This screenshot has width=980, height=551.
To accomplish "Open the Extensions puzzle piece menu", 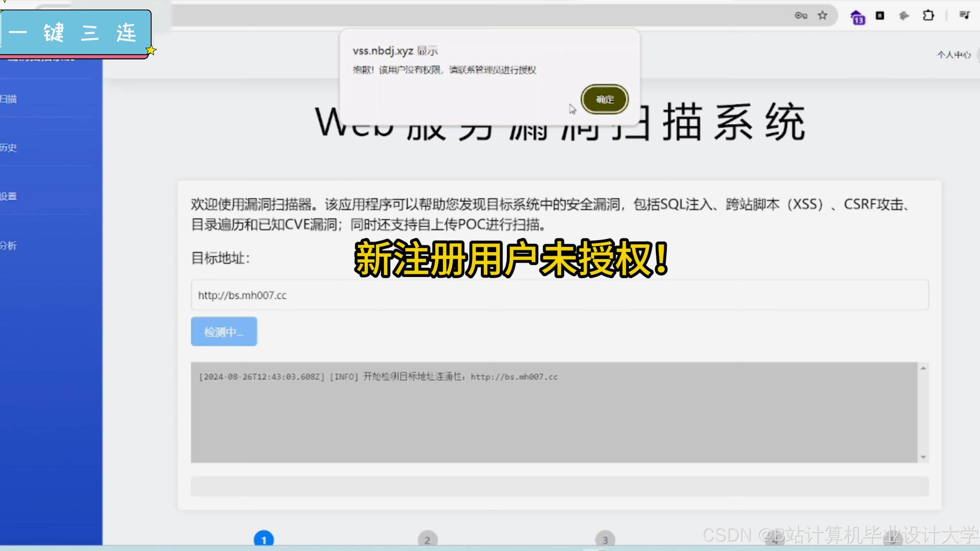I will 928,16.
